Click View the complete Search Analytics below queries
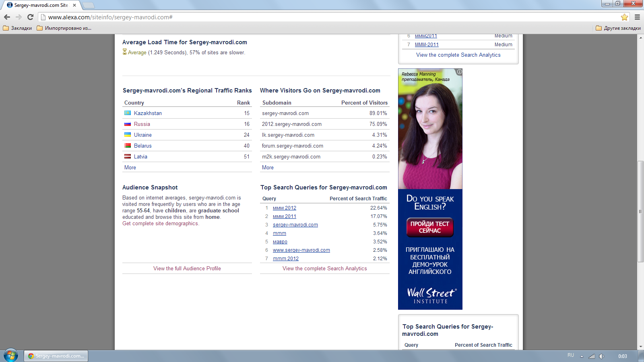 pos(325,268)
